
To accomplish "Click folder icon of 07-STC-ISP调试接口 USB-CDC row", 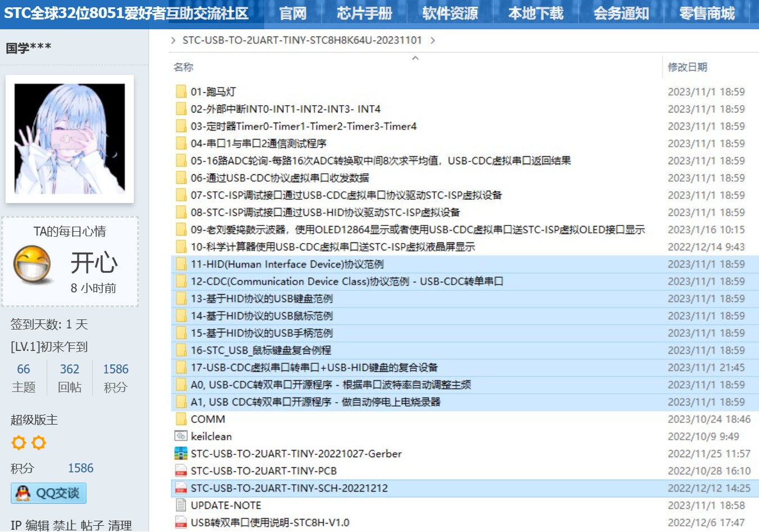I will (181, 195).
